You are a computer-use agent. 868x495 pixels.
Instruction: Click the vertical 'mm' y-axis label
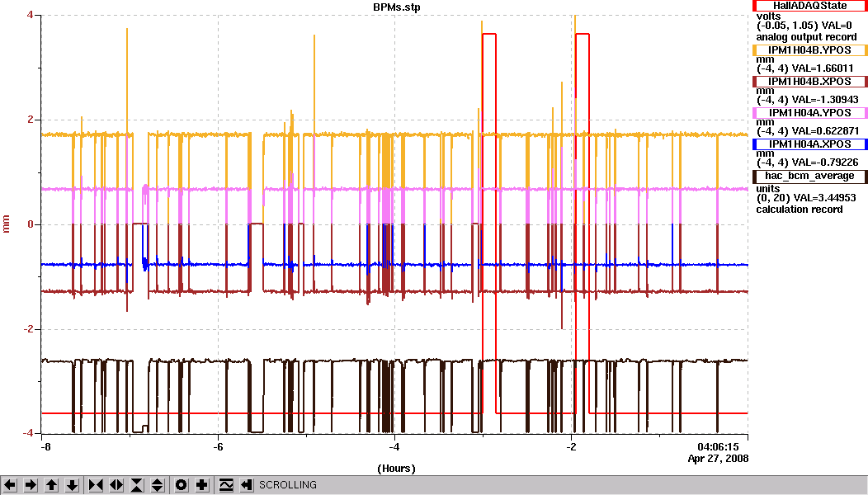[x=7, y=224]
